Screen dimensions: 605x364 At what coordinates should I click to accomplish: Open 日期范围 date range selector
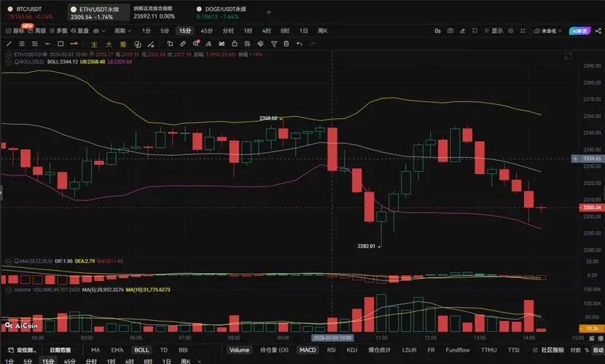click(x=60, y=350)
